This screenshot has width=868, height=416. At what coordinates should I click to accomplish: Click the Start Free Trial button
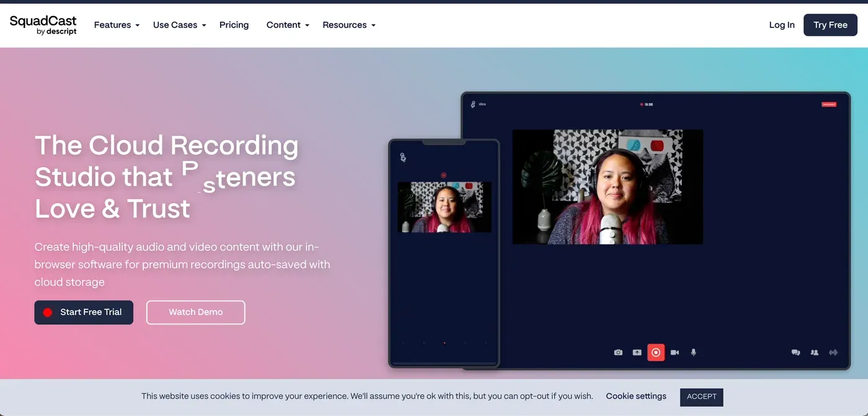pos(84,312)
